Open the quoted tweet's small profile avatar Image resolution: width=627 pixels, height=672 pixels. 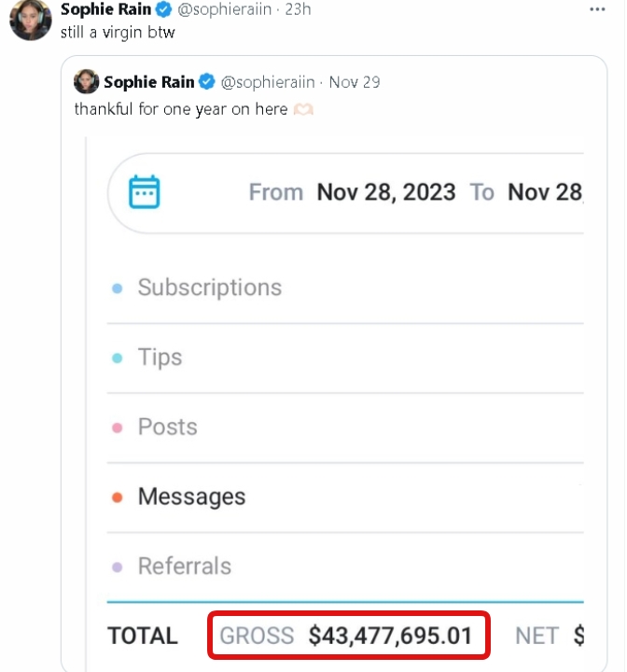pyautogui.click(x=87, y=82)
